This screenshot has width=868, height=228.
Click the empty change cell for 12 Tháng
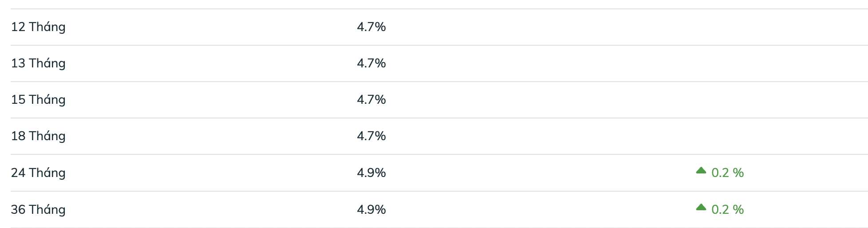pyautogui.click(x=719, y=27)
